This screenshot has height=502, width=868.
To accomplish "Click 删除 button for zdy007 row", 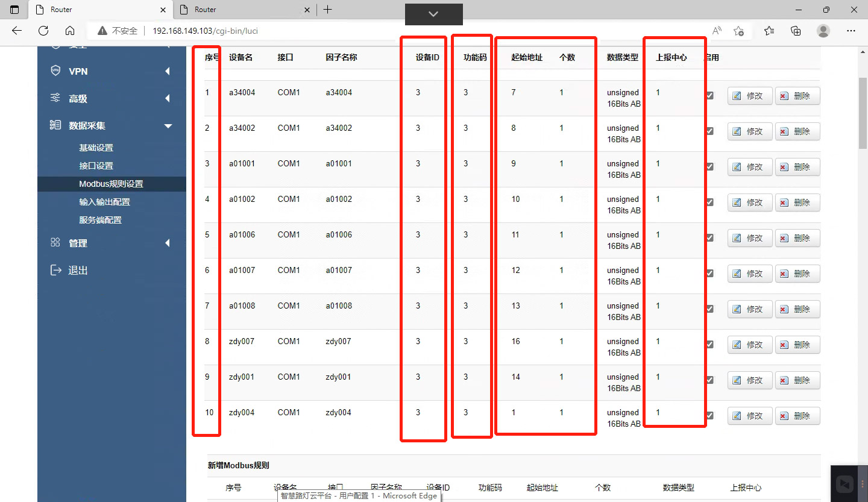I will pyautogui.click(x=797, y=345).
